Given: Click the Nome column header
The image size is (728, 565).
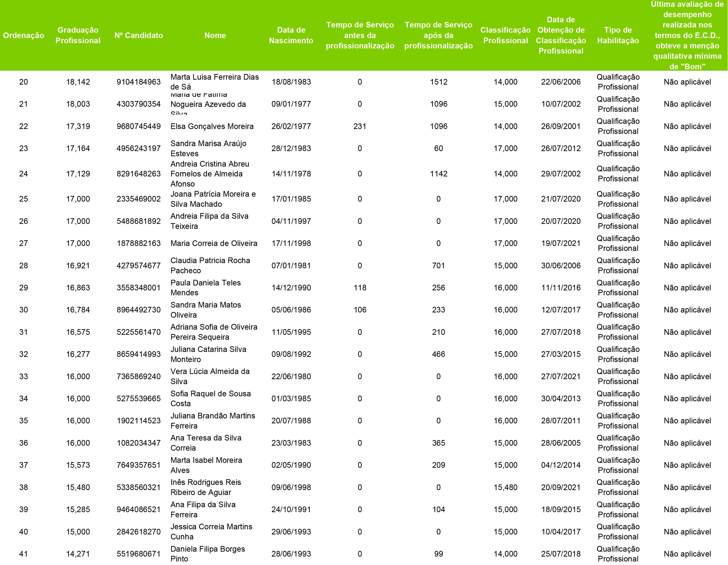Looking at the screenshot, I should [215, 35].
